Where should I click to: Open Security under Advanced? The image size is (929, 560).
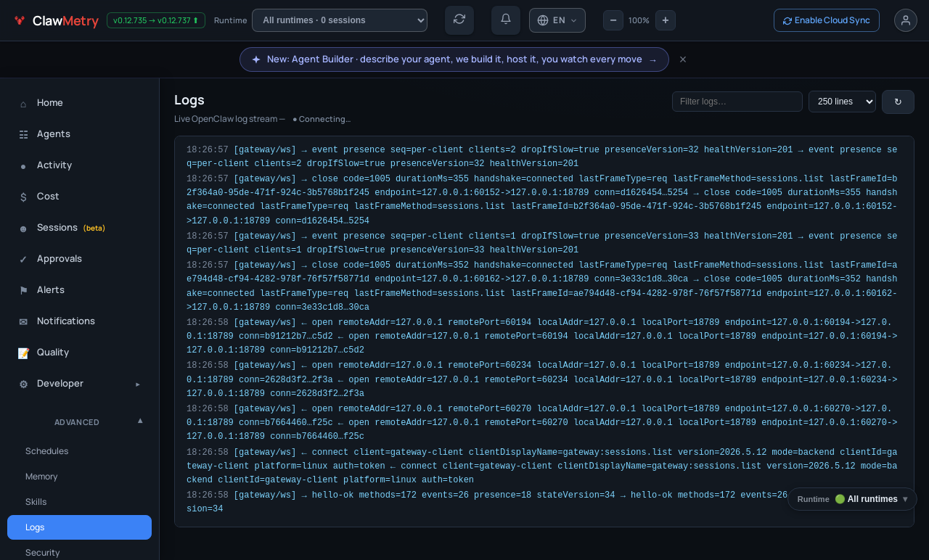(x=80, y=553)
